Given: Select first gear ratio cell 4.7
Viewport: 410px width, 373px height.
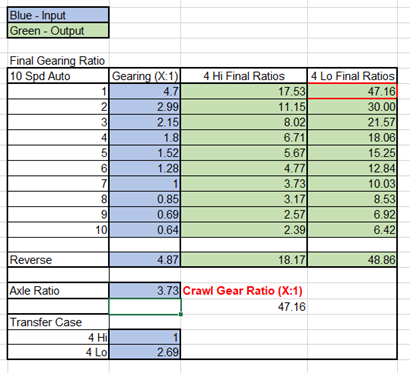Looking at the screenshot, I should pos(145,91).
